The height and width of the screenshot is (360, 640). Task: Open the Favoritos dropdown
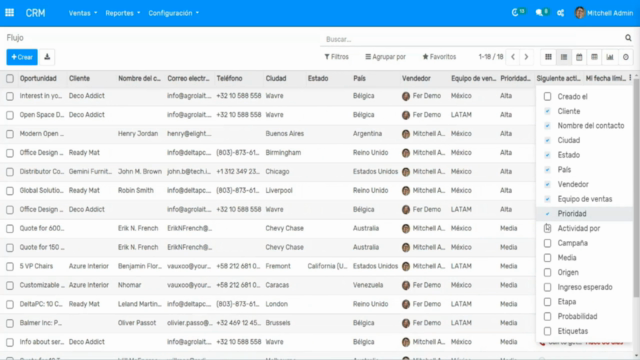[x=439, y=57]
